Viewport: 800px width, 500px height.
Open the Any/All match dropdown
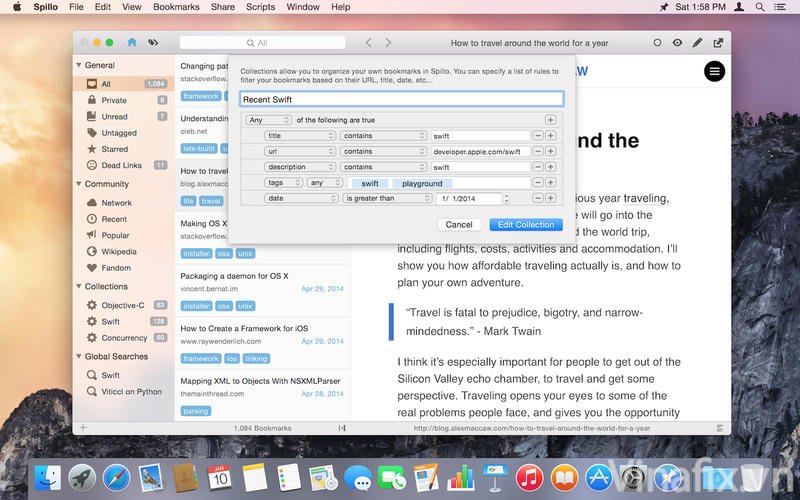click(268, 120)
